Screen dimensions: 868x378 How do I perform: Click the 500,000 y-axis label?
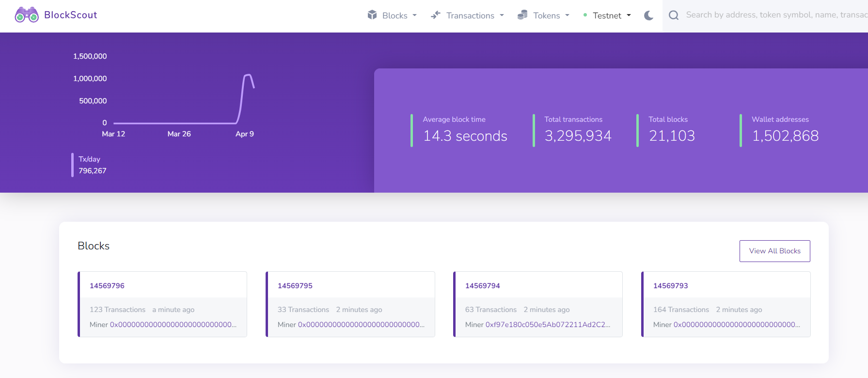click(x=93, y=101)
